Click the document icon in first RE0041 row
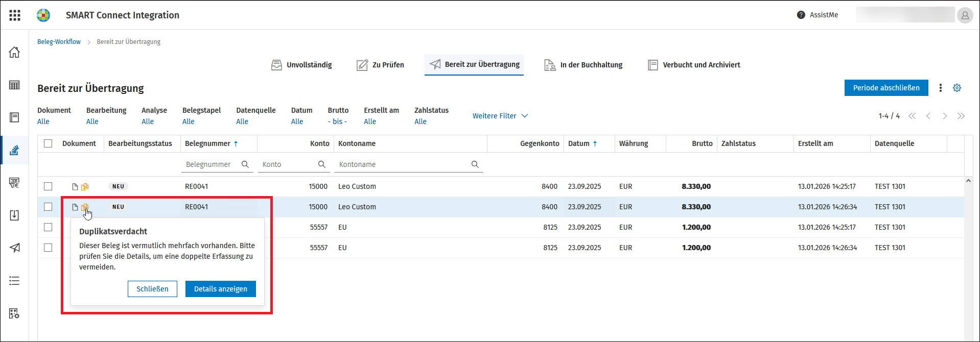 pyautogui.click(x=75, y=187)
